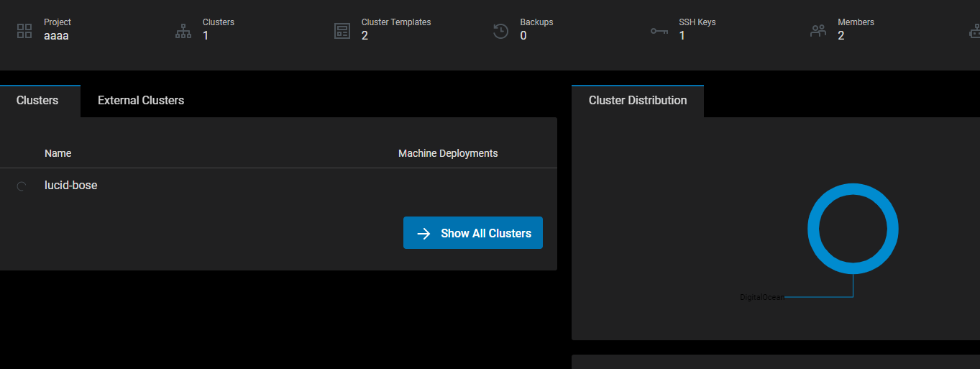Open the External Clusters tab
The height and width of the screenshot is (369, 980).
(x=141, y=101)
